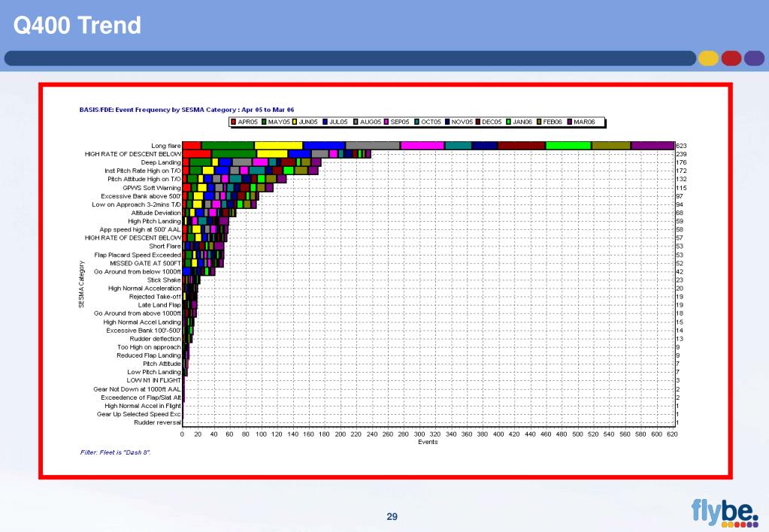Click the 'Short Flare' label
The height and width of the screenshot is (532, 769).
point(165,246)
